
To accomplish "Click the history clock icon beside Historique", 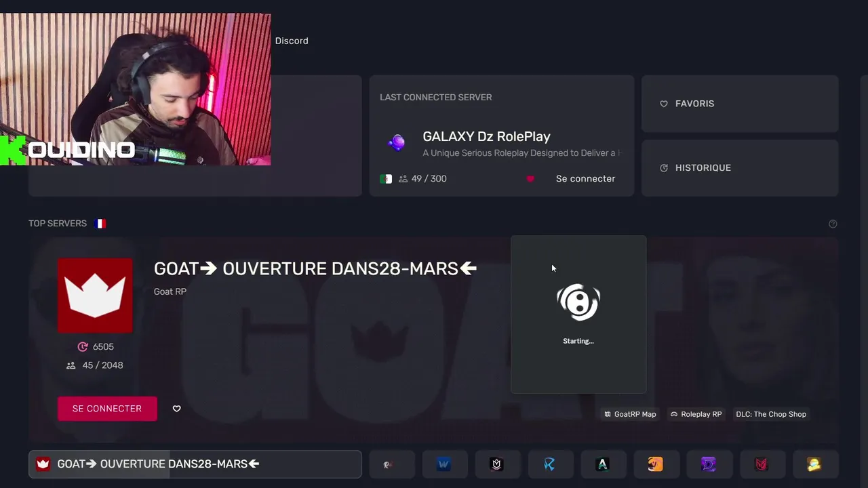I will pos(664,168).
